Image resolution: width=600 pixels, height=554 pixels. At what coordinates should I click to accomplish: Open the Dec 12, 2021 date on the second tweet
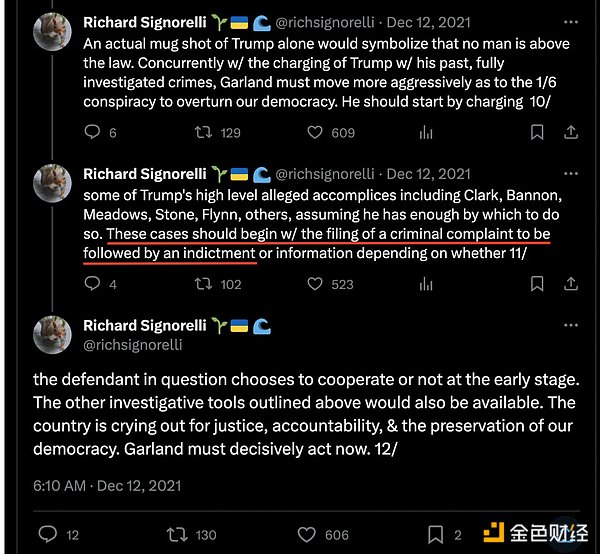tap(430, 173)
